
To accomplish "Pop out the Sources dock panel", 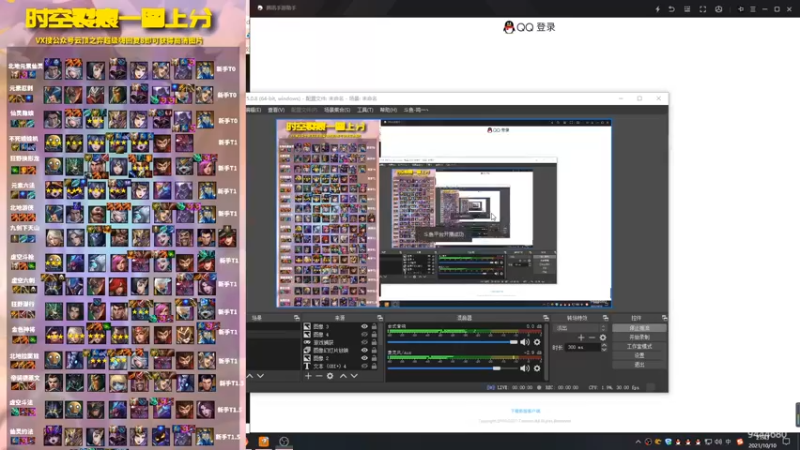I will (x=380, y=318).
